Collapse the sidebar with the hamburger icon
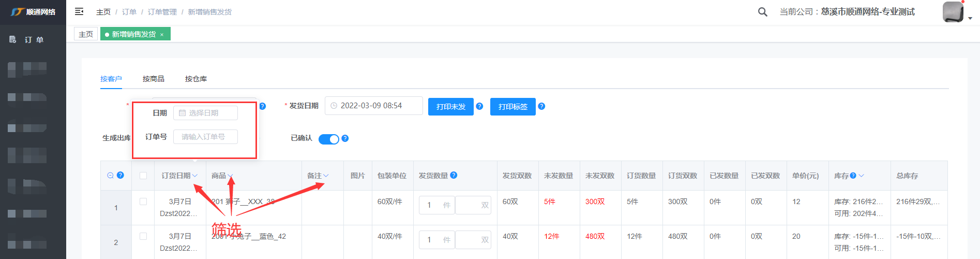Screen dimensions: 980x259 [79, 11]
